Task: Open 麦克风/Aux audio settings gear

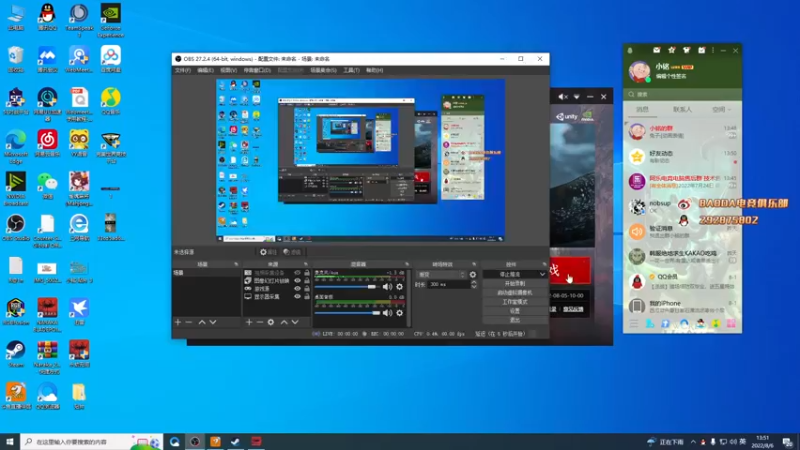Action: (x=399, y=287)
